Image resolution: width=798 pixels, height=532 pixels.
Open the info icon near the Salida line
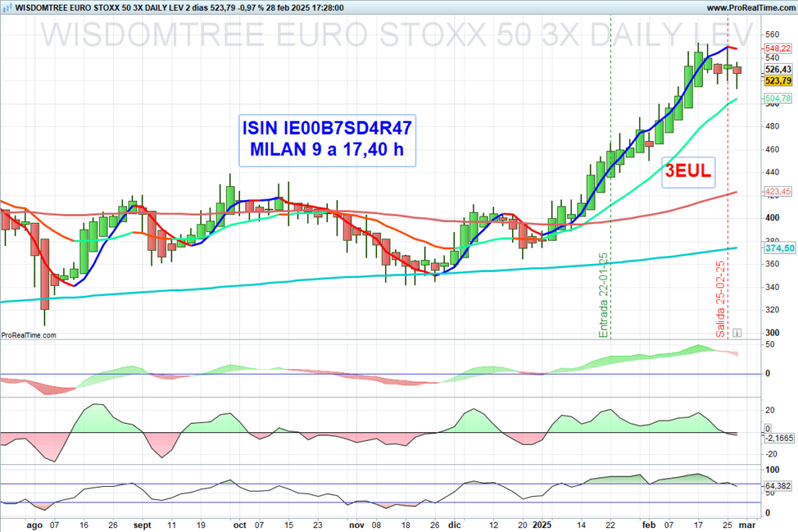point(737,333)
